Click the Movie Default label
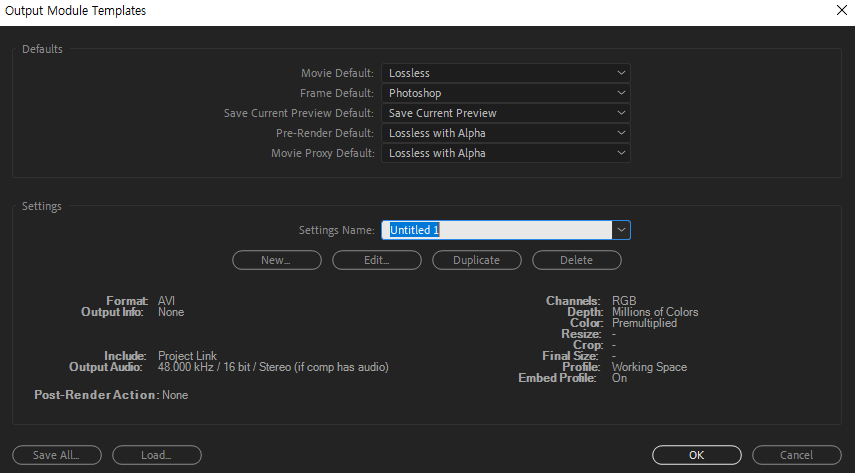The image size is (855, 473). (x=338, y=73)
